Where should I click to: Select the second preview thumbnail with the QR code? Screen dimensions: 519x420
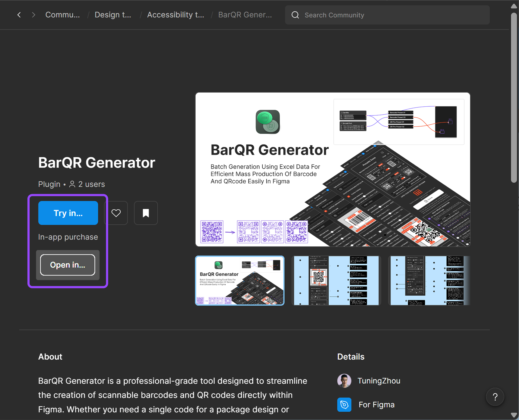[336, 280]
